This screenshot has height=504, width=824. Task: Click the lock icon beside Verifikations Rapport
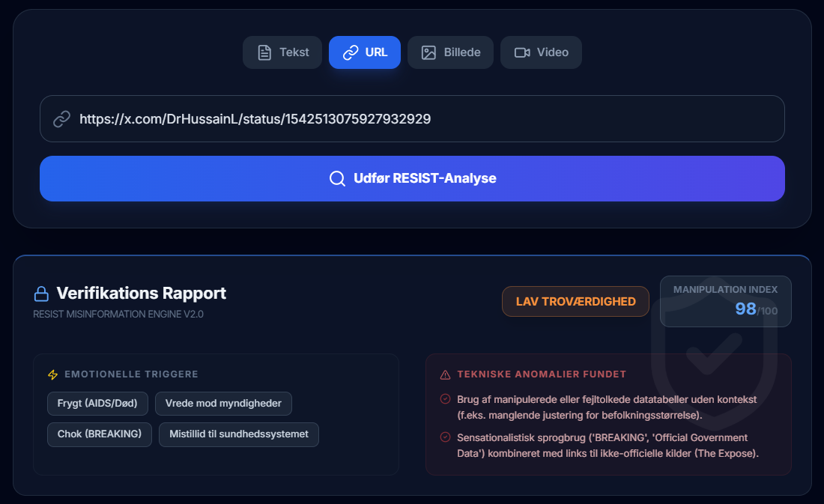[41, 294]
